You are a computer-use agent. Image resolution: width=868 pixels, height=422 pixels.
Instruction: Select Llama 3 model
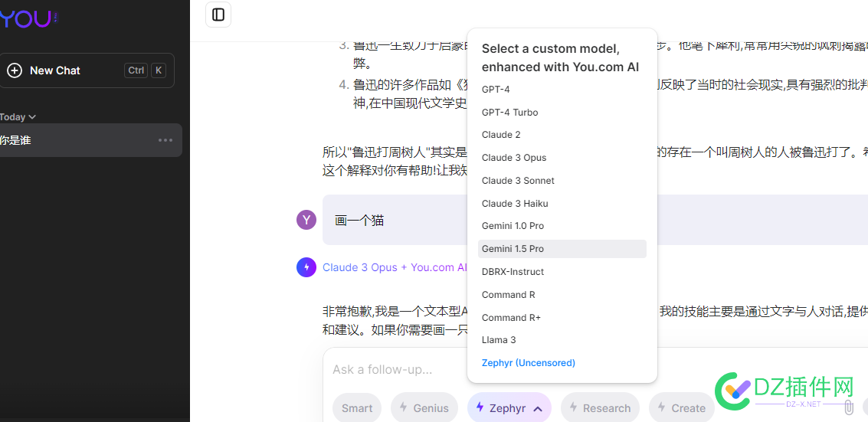[x=562, y=339]
